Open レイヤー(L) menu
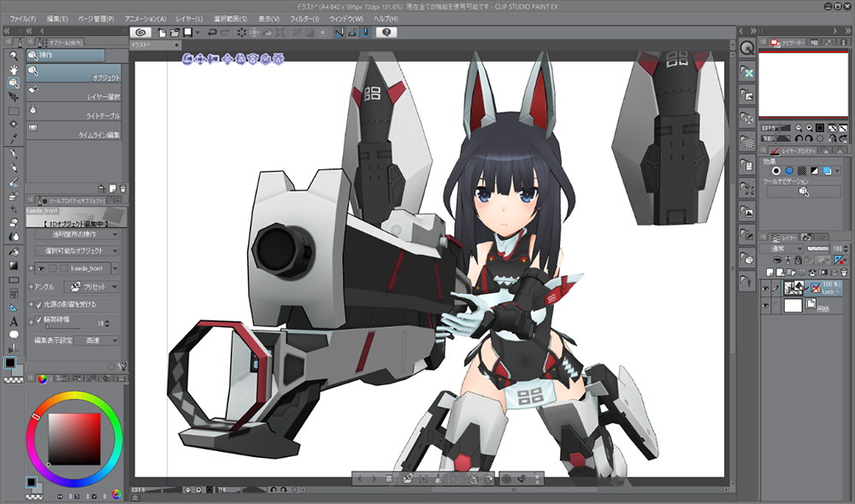 tap(189, 19)
